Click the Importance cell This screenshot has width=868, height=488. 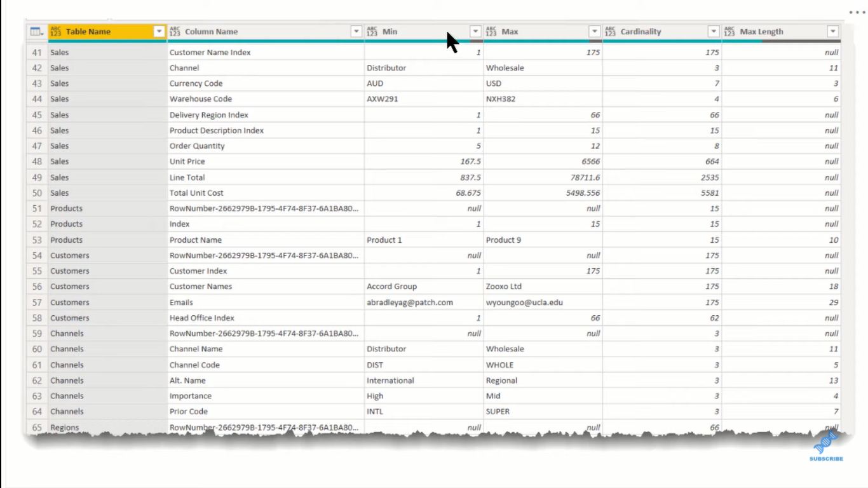(266, 396)
